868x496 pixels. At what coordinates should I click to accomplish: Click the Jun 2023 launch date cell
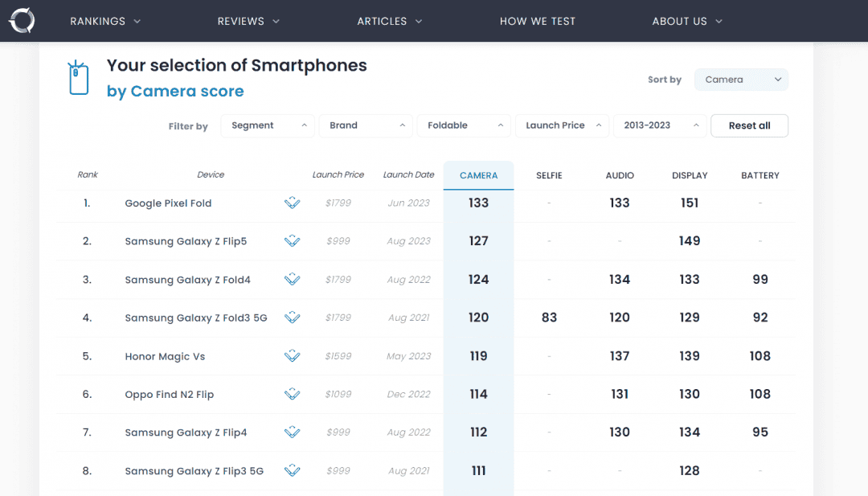408,203
